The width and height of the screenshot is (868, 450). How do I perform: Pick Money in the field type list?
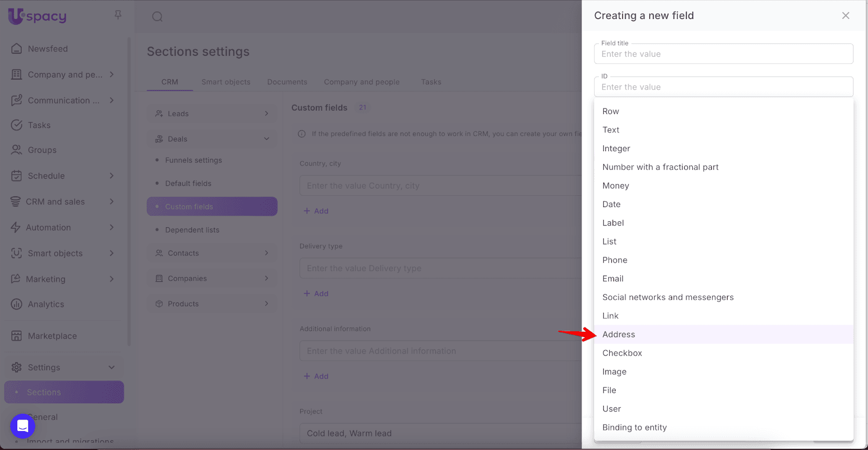pos(615,185)
